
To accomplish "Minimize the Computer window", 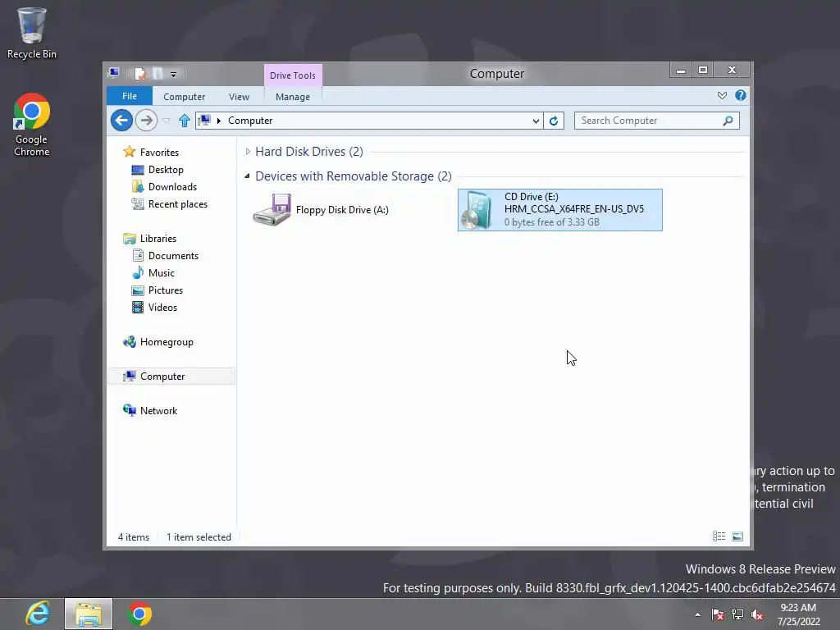I will 680,71.
